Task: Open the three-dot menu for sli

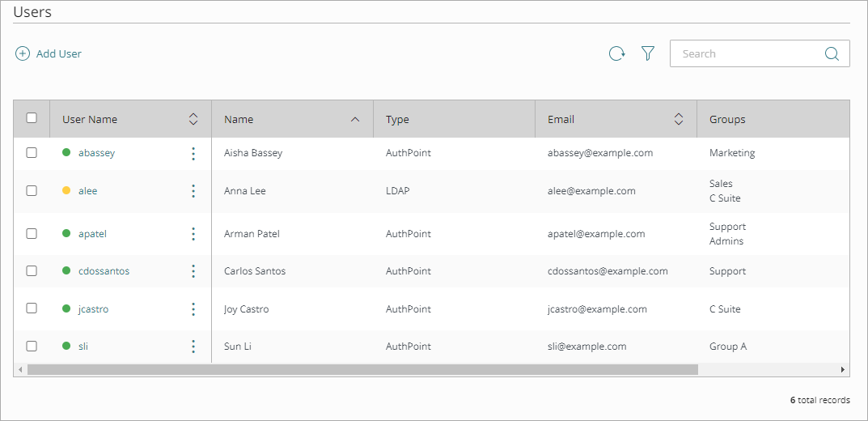Action: coord(193,347)
